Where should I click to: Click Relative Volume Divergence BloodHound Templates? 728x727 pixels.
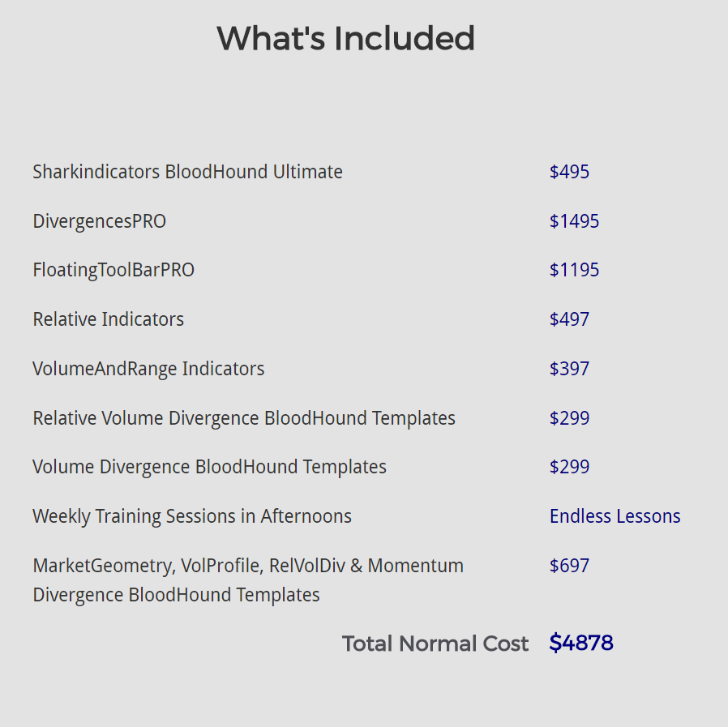(x=243, y=418)
